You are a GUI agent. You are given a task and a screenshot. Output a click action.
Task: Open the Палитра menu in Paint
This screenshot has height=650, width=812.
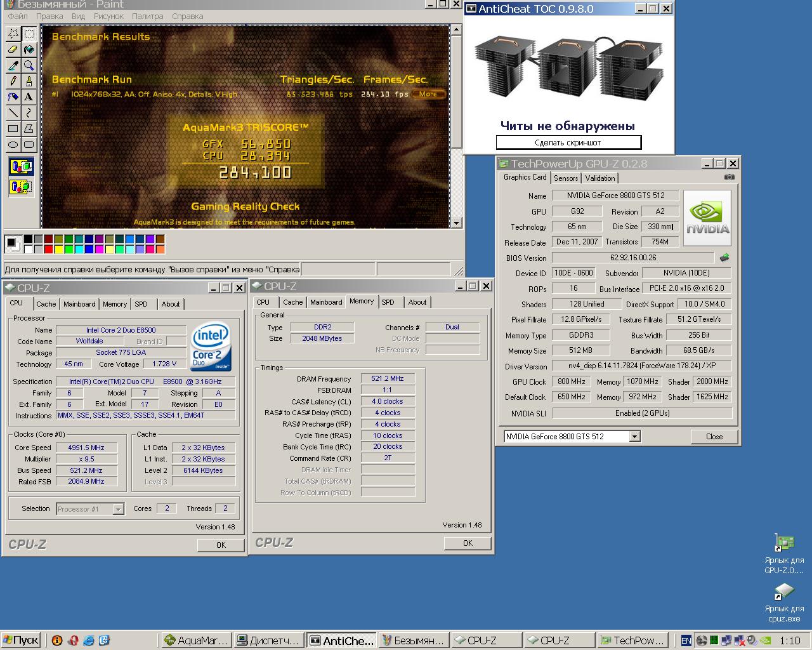(x=147, y=17)
